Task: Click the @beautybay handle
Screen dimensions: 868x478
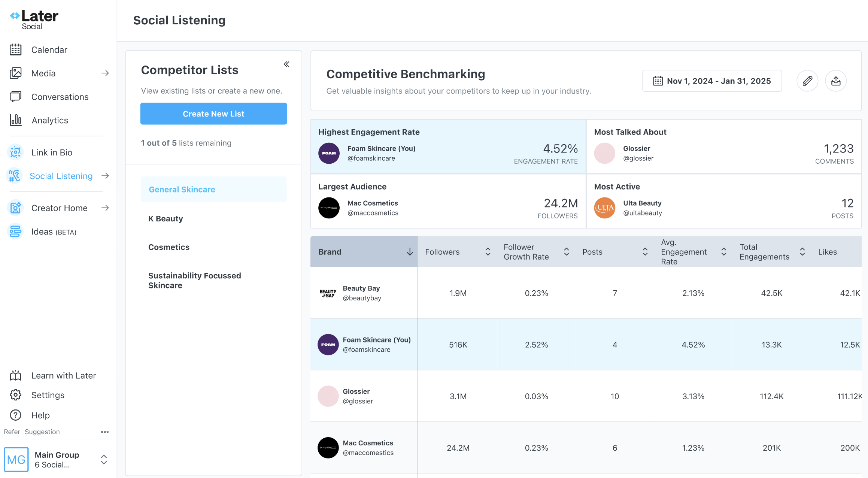Action: pos(362,298)
